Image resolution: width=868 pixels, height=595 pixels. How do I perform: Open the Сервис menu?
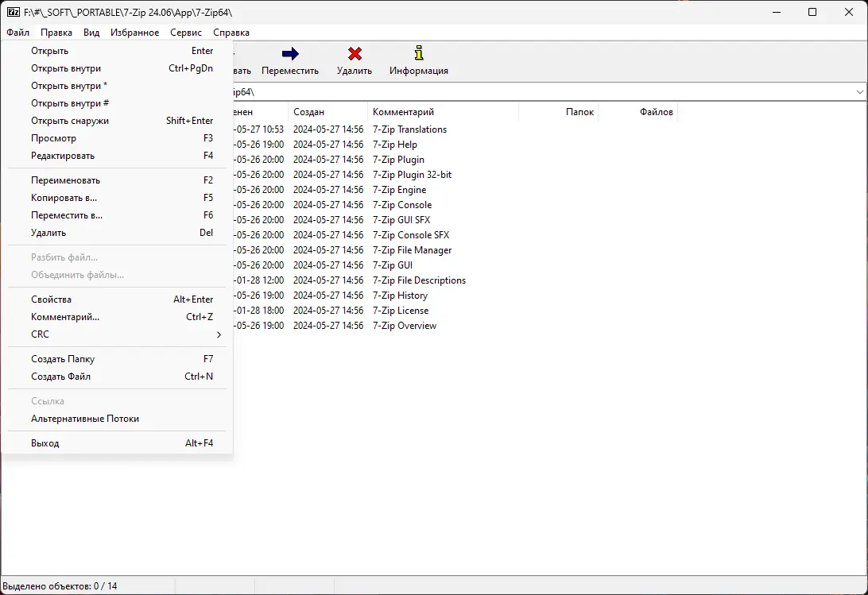[x=186, y=33]
